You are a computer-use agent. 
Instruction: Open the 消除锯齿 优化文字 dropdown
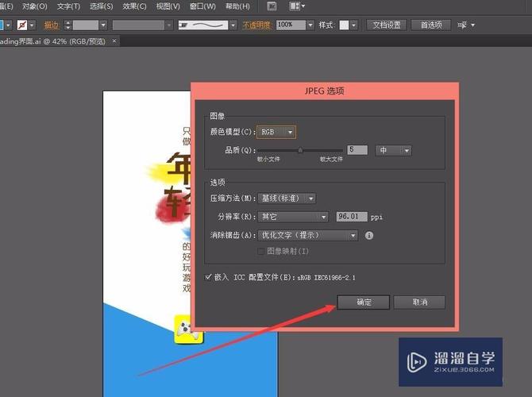pos(308,235)
